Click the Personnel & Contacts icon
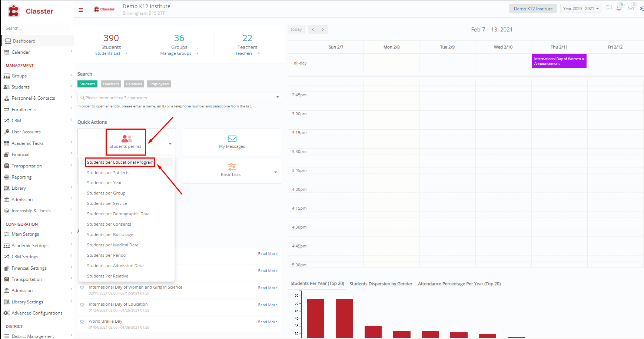Screen dimensions: 644x339 tap(7, 98)
